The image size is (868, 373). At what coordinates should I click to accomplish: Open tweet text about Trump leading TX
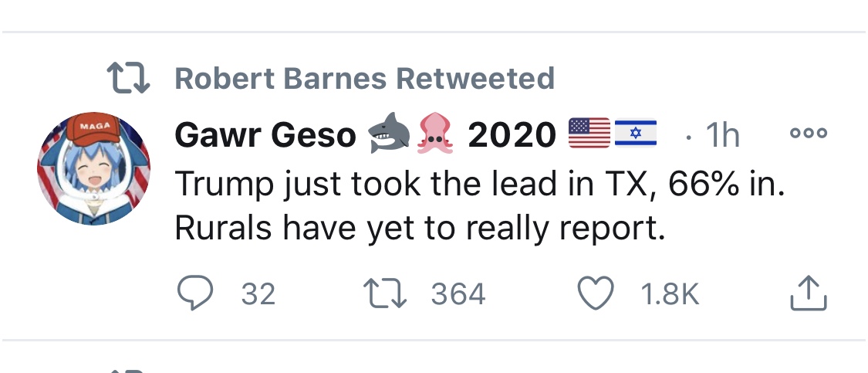click(x=480, y=205)
